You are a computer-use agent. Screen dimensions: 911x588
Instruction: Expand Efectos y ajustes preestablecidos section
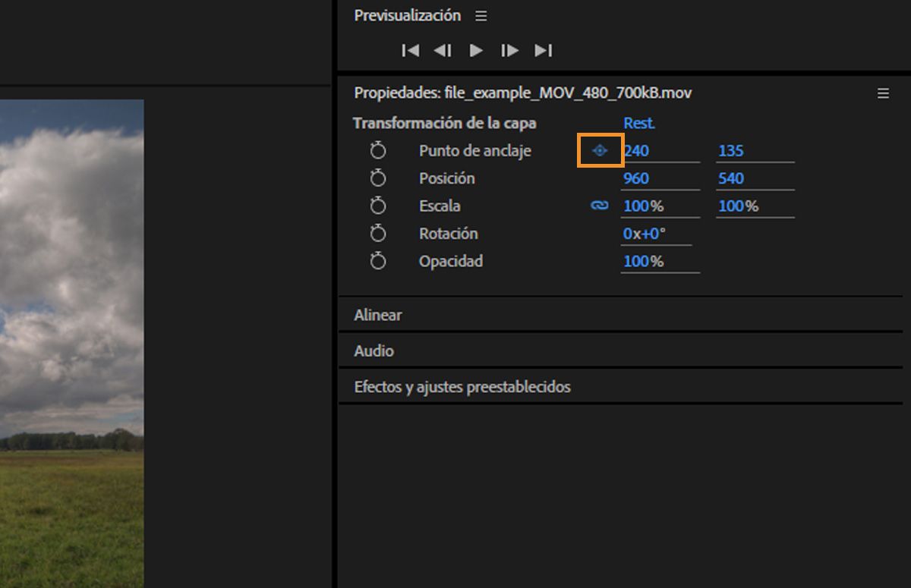(462, 387)
